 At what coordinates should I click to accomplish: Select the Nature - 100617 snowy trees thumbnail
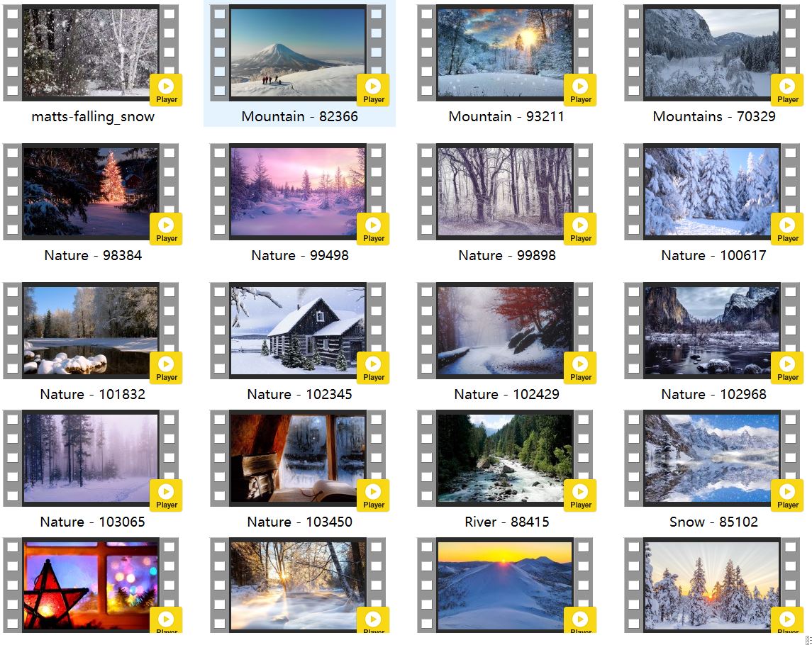coord(711,191)
